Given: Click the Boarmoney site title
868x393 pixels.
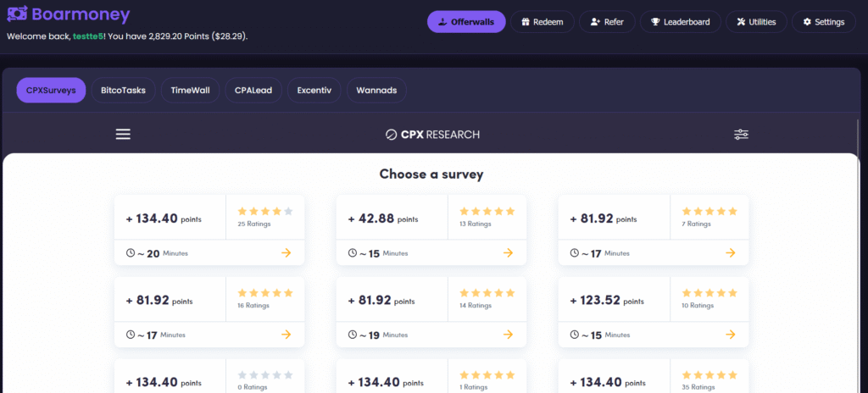Looking at the screenshot, I should tap(81, 14).
